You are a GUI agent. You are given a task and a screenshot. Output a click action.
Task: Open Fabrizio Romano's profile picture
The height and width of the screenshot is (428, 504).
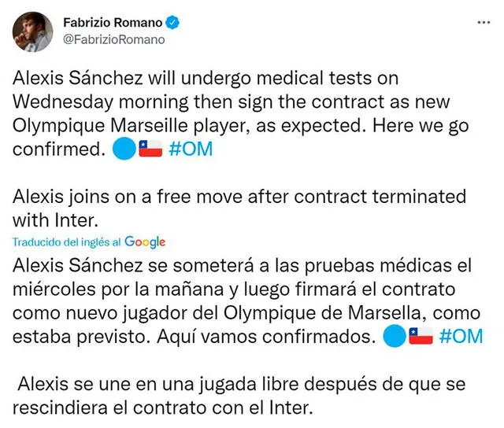click(33, 32)
